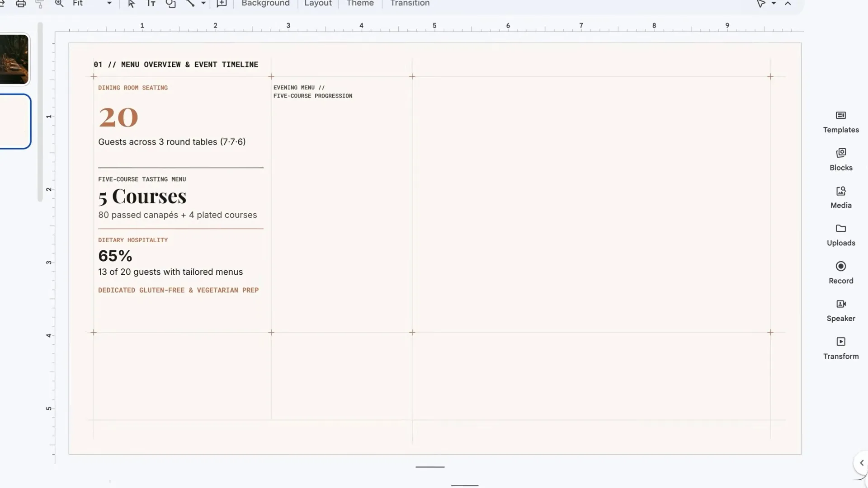Click the pointer mode icon at toolbar right
Screen dimensions: 868x488
tap(761, 4)
